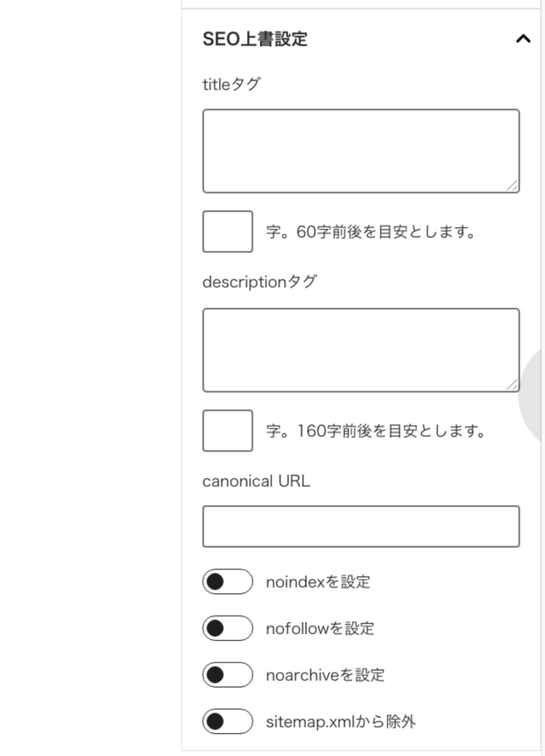Screen dimensions: 545x756
Task: Click the noarchiveを設定 label text
Action: click(x=325, y=675)
